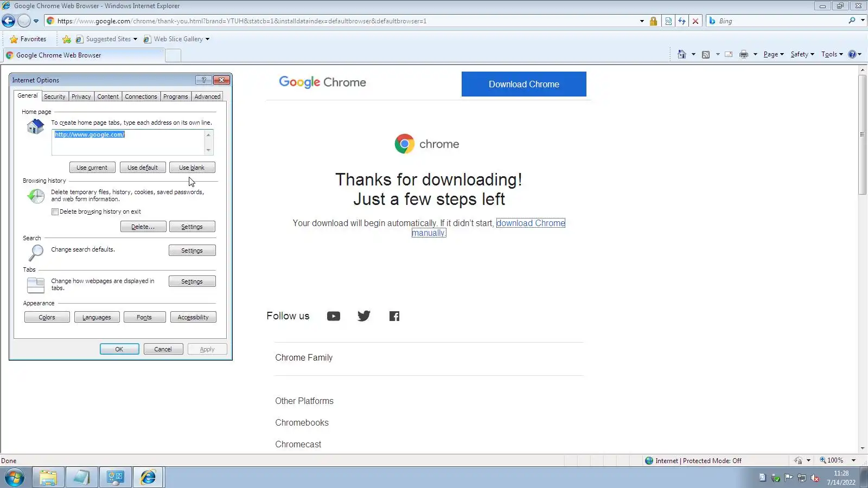The image size is (868, 488).
Task: Click the Home icon in command bar
Action: [682, 54]
